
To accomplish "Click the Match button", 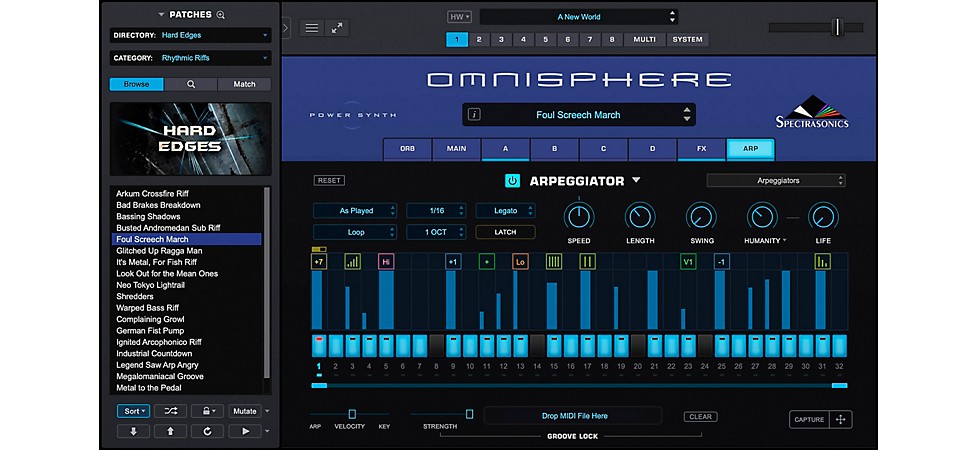I will [244, 84].
